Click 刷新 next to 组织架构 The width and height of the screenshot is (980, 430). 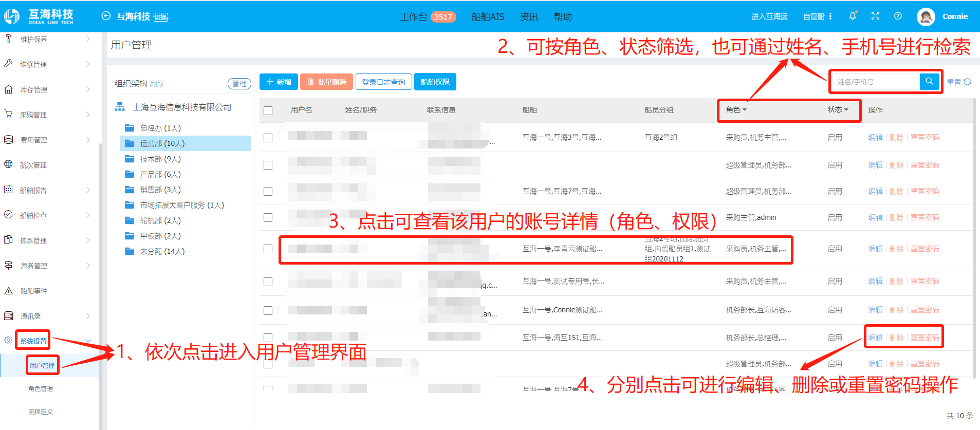click(157, 84)
